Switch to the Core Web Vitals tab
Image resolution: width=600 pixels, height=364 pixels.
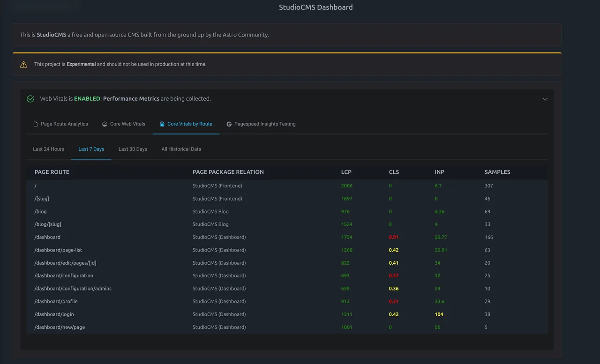coord(124,124)
